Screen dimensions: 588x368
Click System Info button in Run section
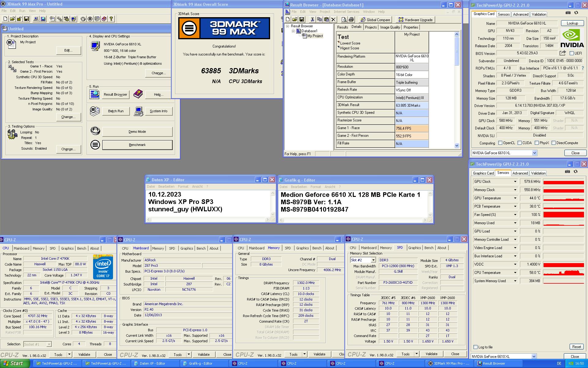pyautogui.click(x=158, y=111)
